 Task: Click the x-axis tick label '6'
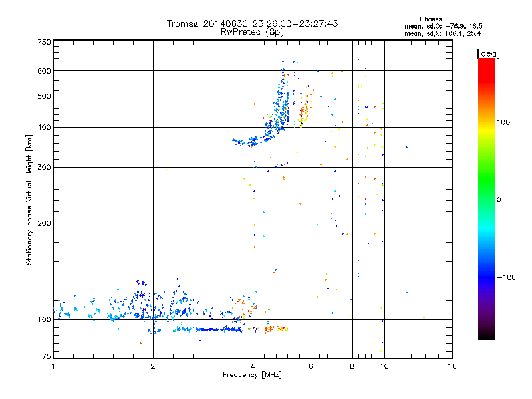coord(311,366)
